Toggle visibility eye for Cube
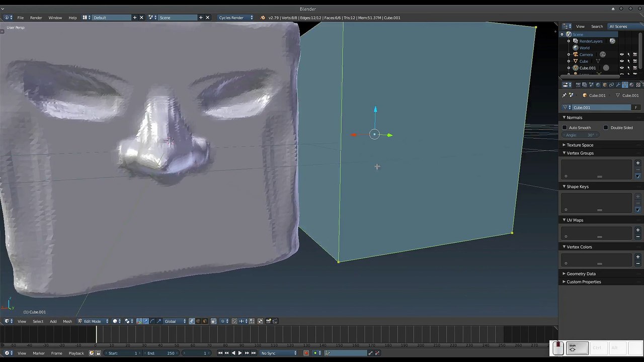This screenshot has height=362, width=644. click(x=621, y=61)
